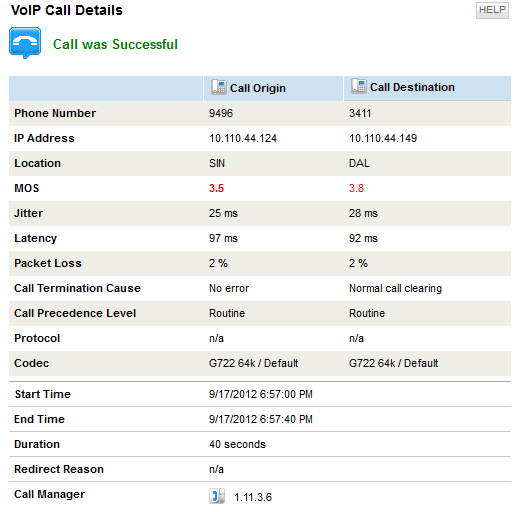Click the blue phone call status icon
Viewport: 517px width, 512px height.
click(x=25, y=43)
